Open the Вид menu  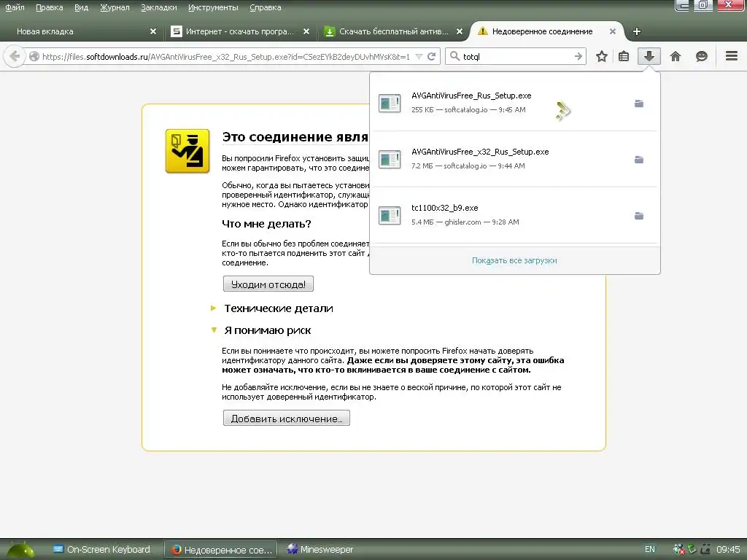pos(82,7)
